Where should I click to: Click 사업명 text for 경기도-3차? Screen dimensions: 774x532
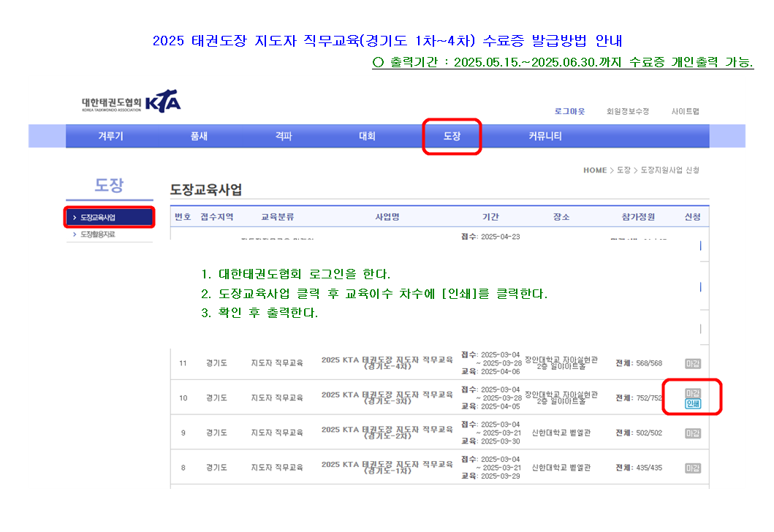click(387, 398)
